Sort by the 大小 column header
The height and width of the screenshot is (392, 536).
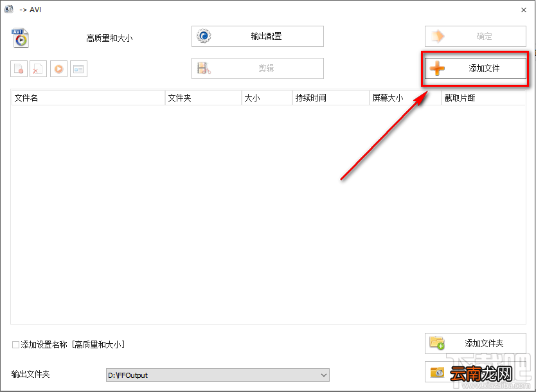coord(267,98)
